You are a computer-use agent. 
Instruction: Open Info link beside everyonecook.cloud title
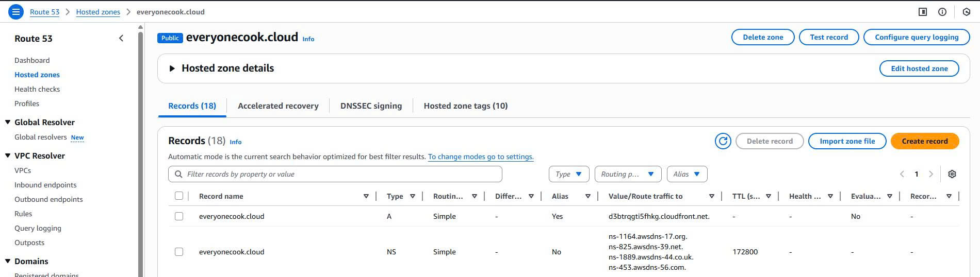click(x=308, y=39)
